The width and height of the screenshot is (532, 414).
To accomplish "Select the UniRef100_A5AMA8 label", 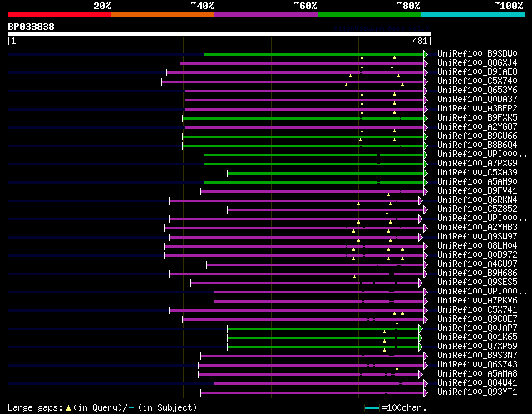I will (477, 374).
